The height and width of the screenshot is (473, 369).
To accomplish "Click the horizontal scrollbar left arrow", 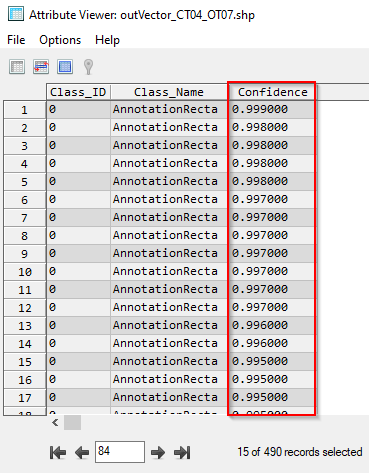I will coord(55,423).
